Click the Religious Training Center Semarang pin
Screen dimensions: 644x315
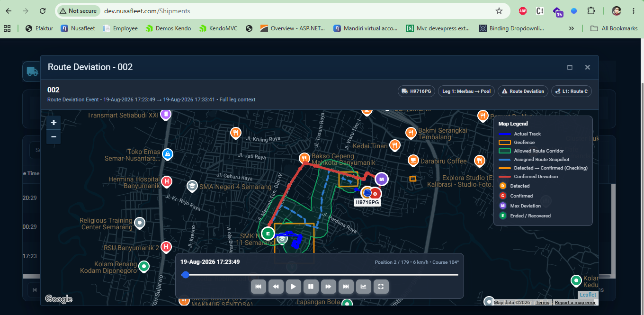pyautogui.click(x=139, y=222)
